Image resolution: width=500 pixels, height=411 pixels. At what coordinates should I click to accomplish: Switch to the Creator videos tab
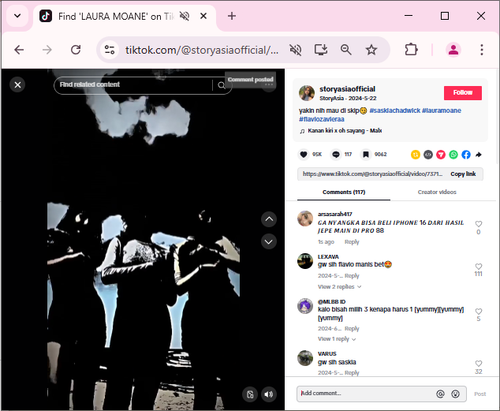click(437, 192)
